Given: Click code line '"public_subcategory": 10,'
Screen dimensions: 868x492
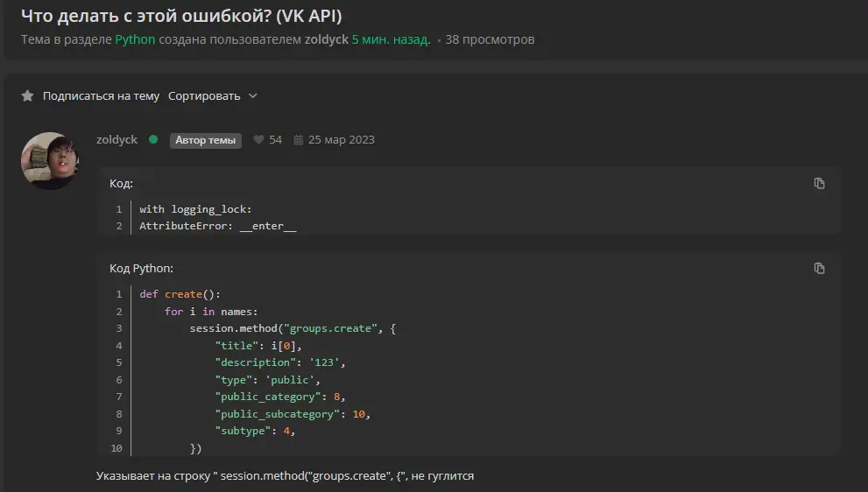Looking at the screenshot, I should click(293, 414).
